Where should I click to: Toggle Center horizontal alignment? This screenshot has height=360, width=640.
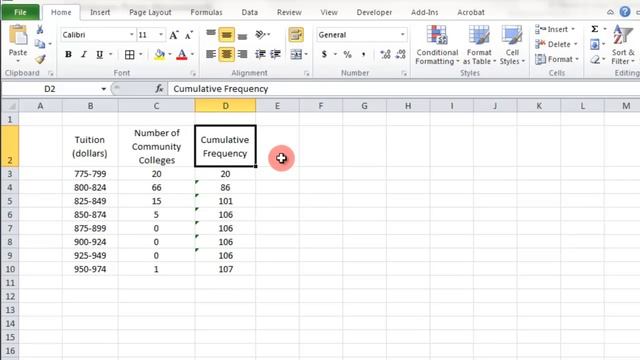(x=227, y=54)
